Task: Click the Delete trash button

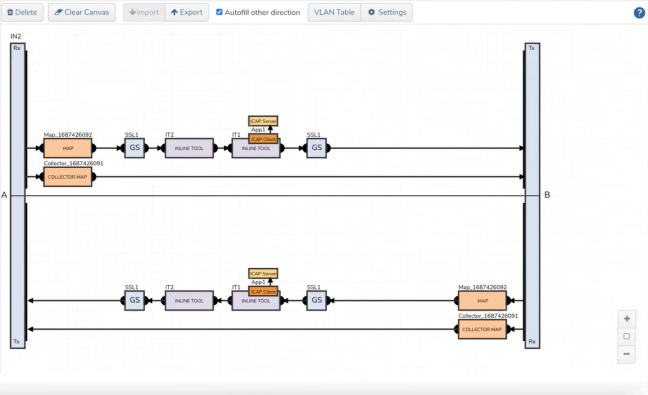Action: pyautogui.click(x=22, y=12)
